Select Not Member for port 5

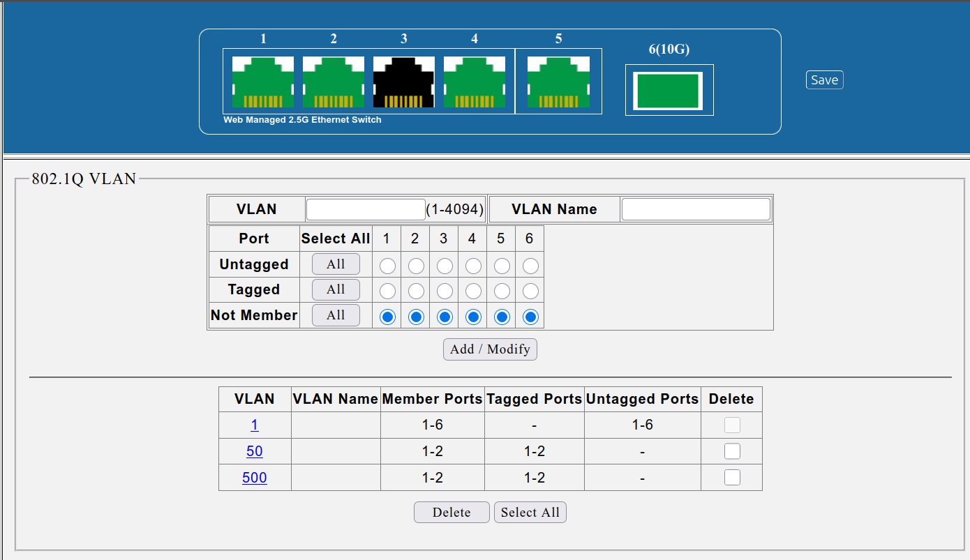point(502,317)
